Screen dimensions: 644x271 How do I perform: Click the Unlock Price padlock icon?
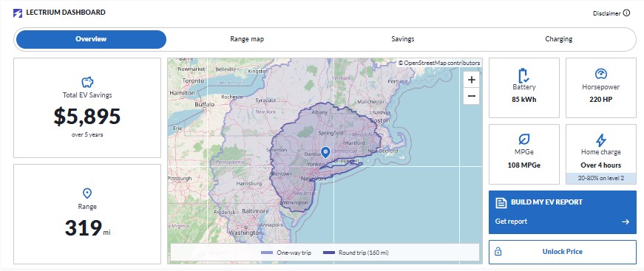498,251
